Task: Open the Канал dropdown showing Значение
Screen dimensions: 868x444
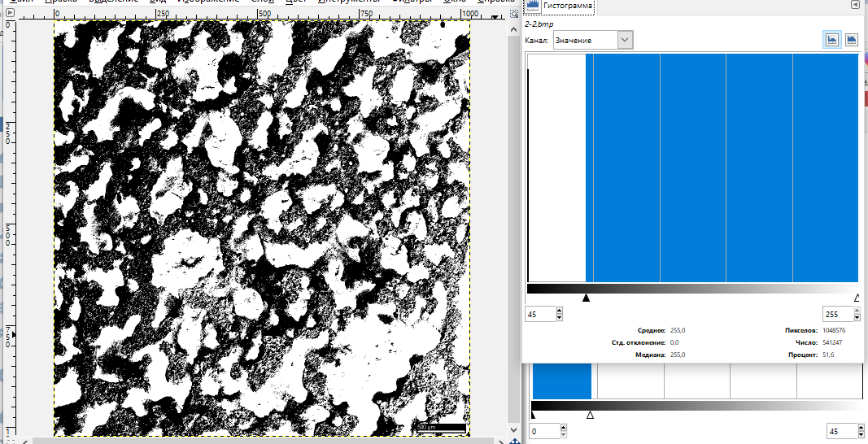Action: pyautogui.click(x=593, y=40)
